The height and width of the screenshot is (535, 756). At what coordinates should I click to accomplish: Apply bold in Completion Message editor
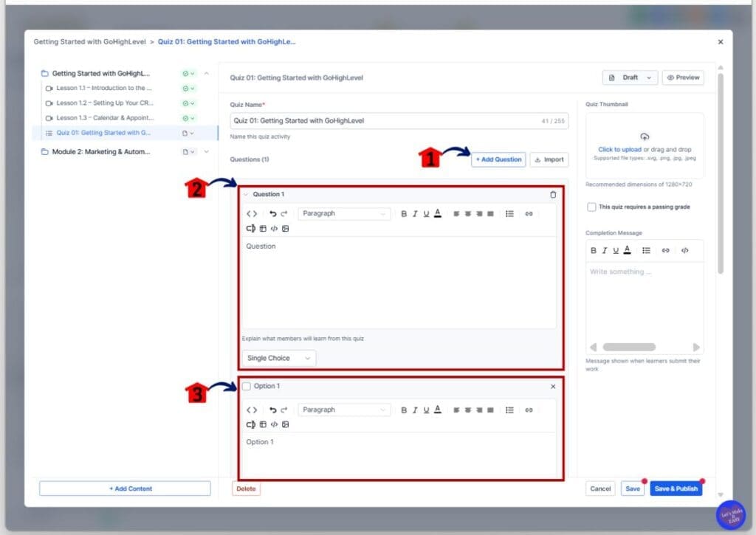coord(594,251)
